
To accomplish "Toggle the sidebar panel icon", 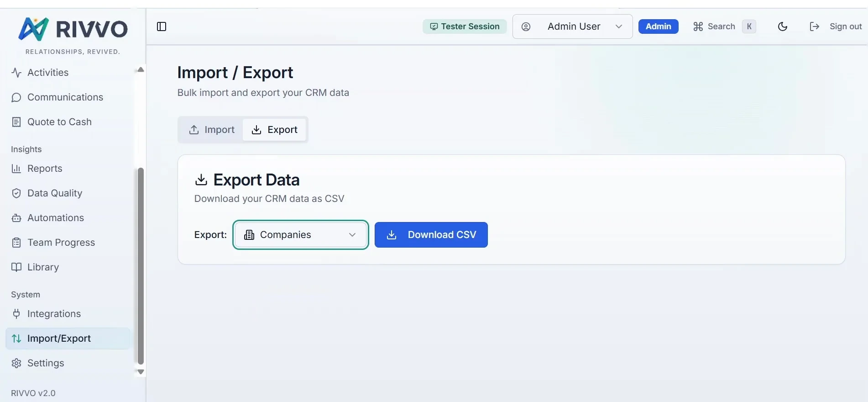I will pyautogui.click(x=162, y=26).
